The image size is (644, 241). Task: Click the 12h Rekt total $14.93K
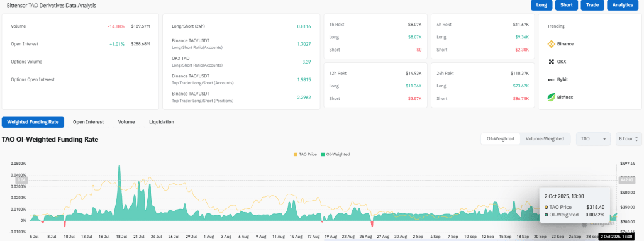pos(414,73)
